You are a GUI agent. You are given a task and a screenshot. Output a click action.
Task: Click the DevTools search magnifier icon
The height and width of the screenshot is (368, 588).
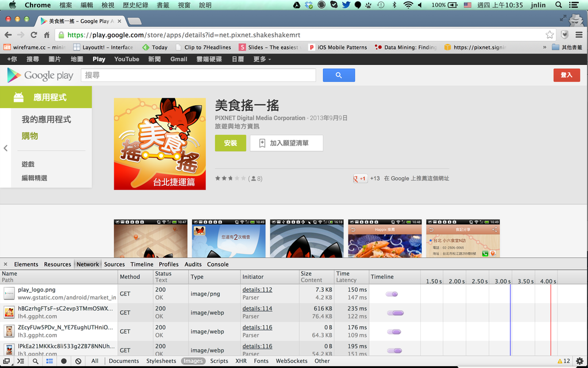pos(35,361)
